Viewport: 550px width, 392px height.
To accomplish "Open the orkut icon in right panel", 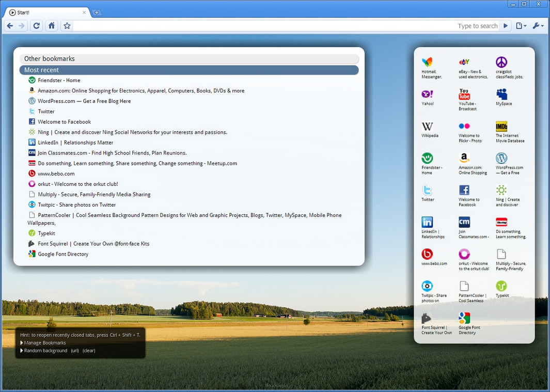I will click(464, 254).
